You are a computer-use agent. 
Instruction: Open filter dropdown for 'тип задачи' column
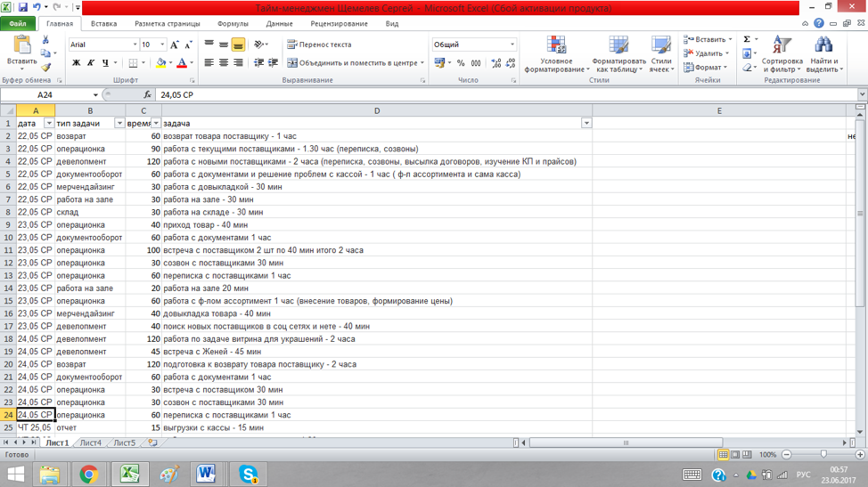point(119,124)
